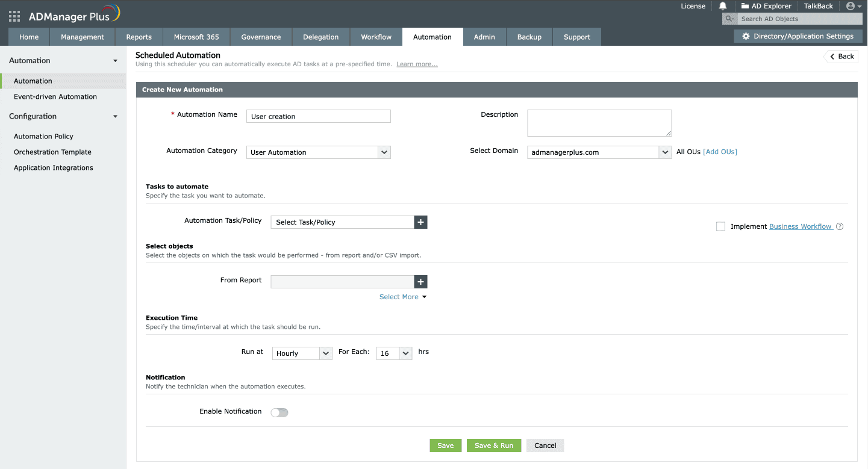Click the Save & Run button
This screenshot has height=469, width=868.
pyautogui.click(x=494, y=446)
